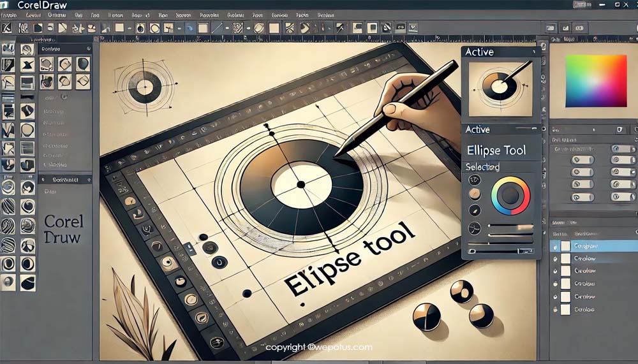Open the arrow in the top Active panel header
Screen dimensions: 638x364
[534, 52]
